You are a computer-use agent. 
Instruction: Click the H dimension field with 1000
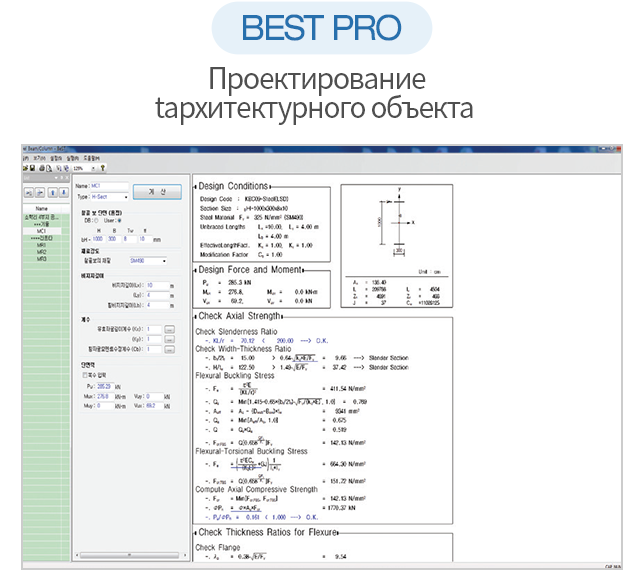tap(99, 239)
